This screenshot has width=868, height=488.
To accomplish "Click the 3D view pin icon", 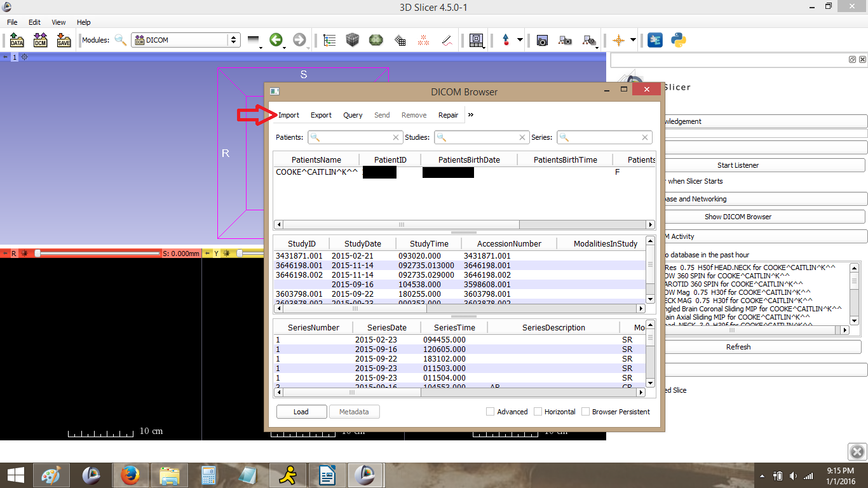I will tap(6, 57).
